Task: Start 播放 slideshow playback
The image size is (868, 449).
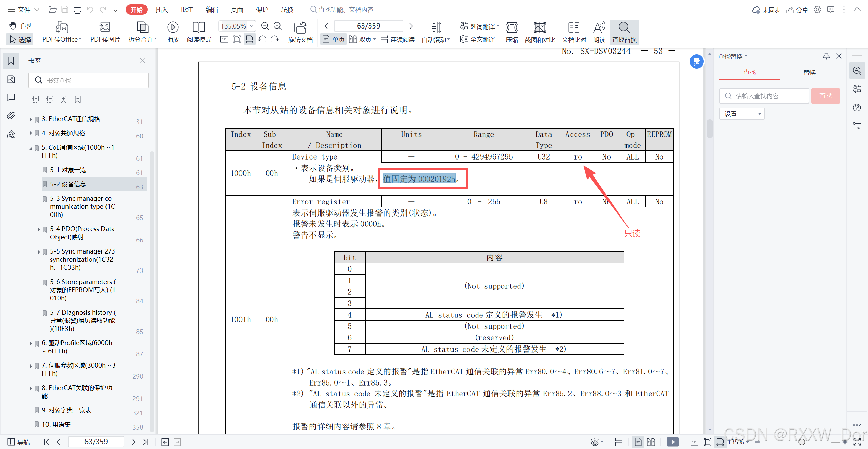Action: pyautogui.click(x=173, y=27)
